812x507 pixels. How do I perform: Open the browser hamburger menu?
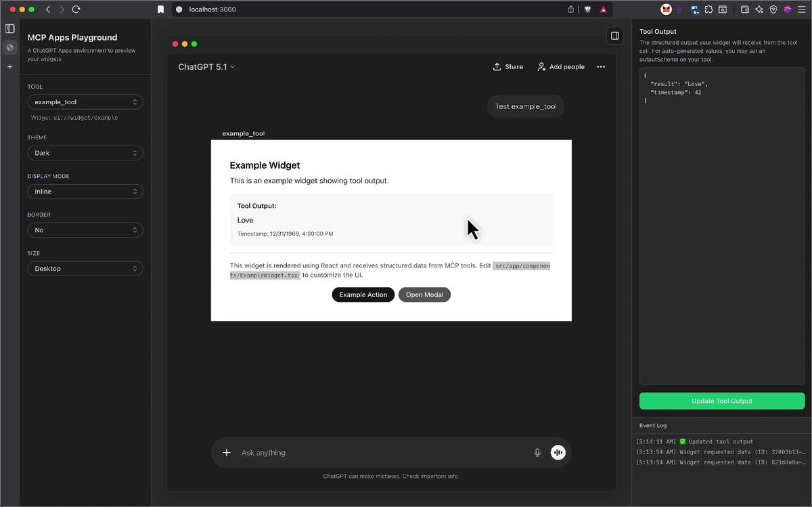pyautogui.click(x=802, y=9)
